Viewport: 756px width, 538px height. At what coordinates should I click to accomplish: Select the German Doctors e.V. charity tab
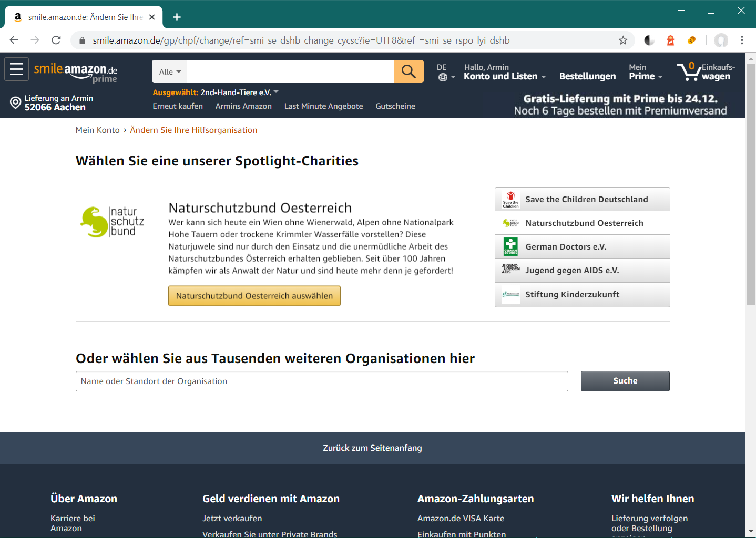(582, 247)
